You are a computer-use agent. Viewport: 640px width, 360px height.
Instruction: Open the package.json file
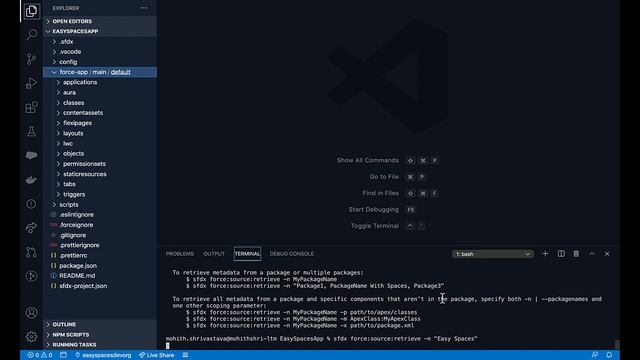pyautogui.click(x=100, y=266)
